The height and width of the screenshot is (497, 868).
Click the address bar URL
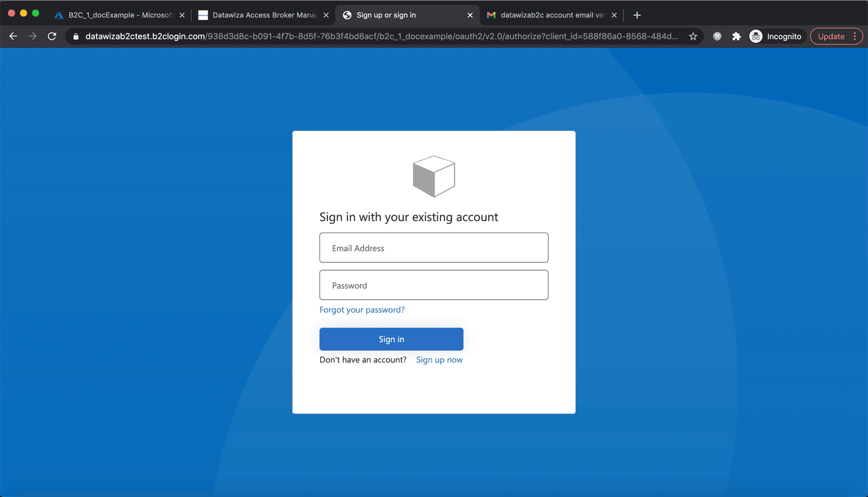tap(381, 36)
